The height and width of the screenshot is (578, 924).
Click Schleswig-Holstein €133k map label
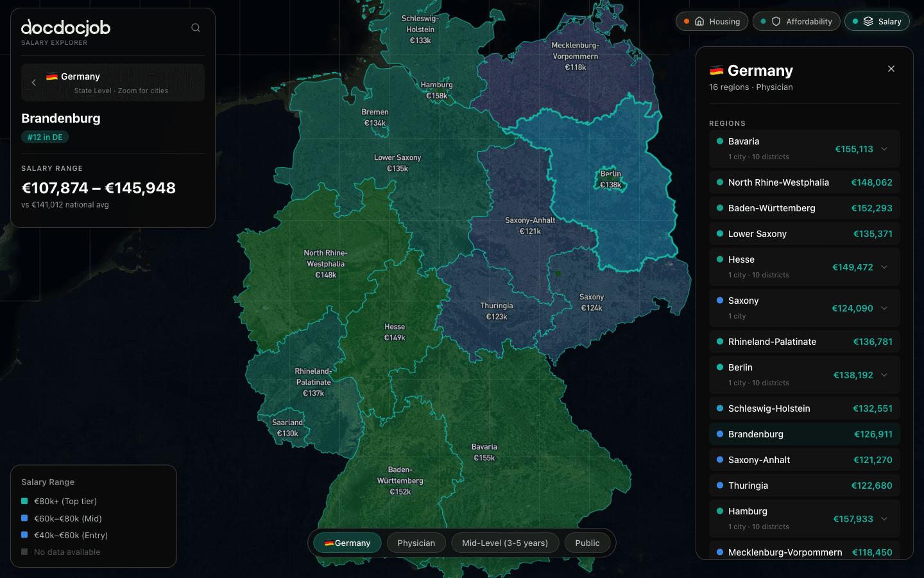click(x=420, y=30)
